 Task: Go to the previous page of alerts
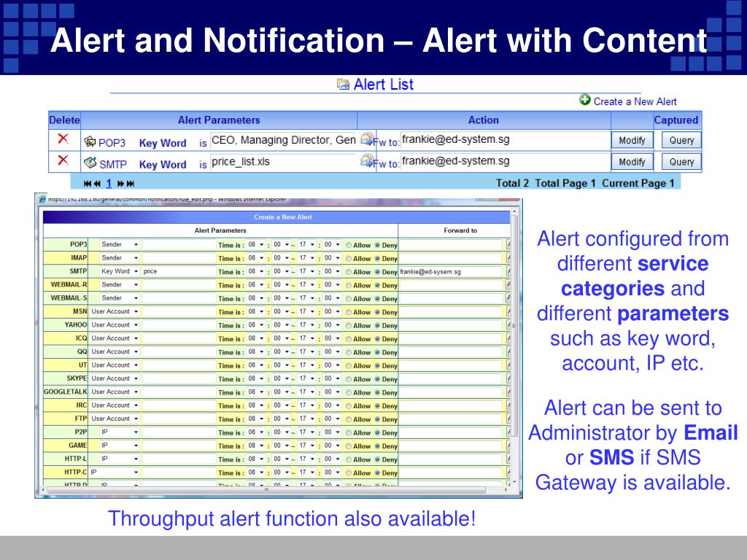click(97, 183)
